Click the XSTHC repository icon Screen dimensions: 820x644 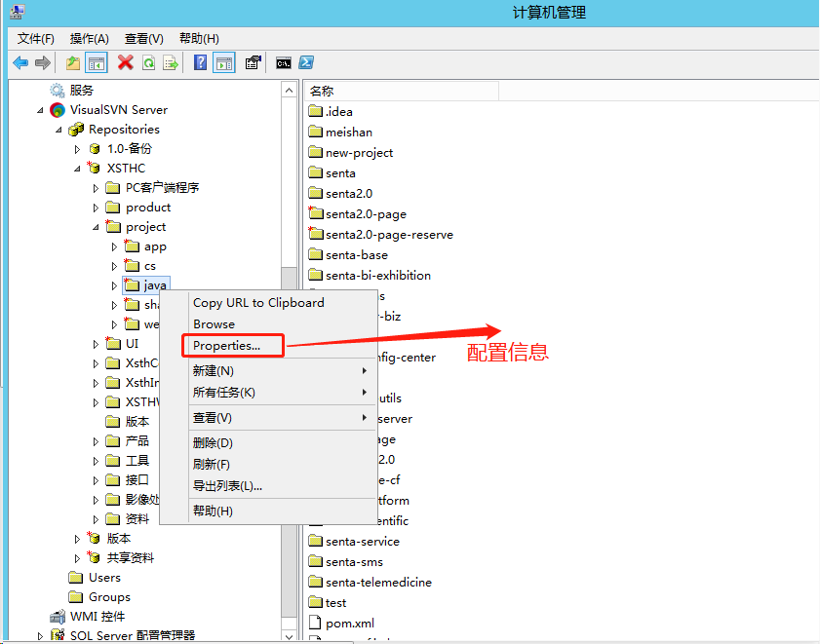95,169
